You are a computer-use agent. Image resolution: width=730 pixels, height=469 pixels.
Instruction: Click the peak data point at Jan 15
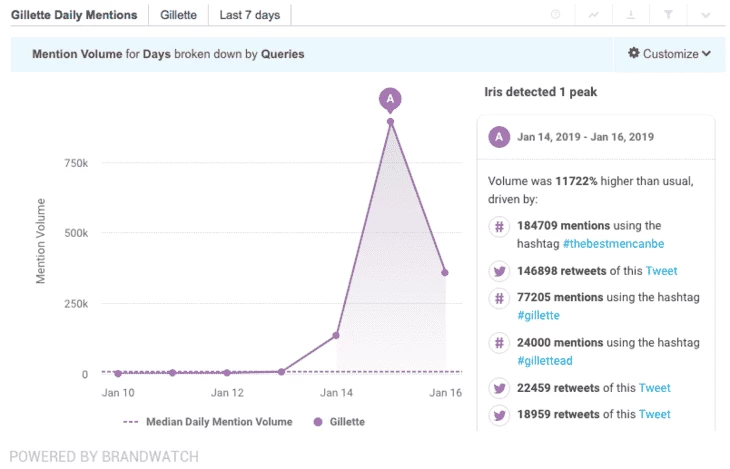390,122
